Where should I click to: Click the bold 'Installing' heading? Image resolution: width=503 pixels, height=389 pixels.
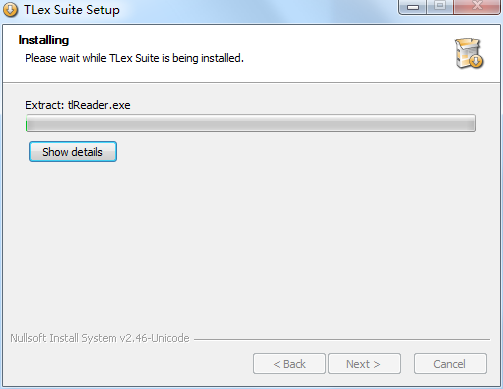44,40
